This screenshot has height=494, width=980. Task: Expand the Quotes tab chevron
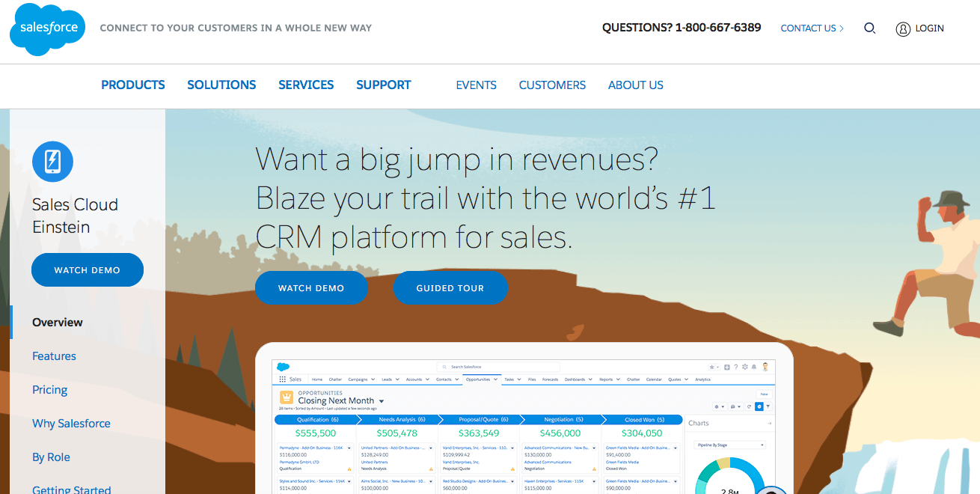tap(687, 379)
